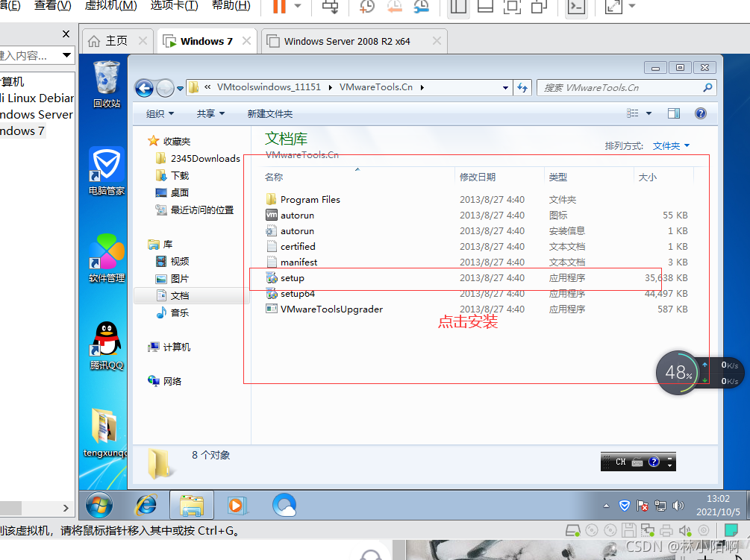Select the setup application file
Viewport: 750px width, 560px height.
click(478, 278)
